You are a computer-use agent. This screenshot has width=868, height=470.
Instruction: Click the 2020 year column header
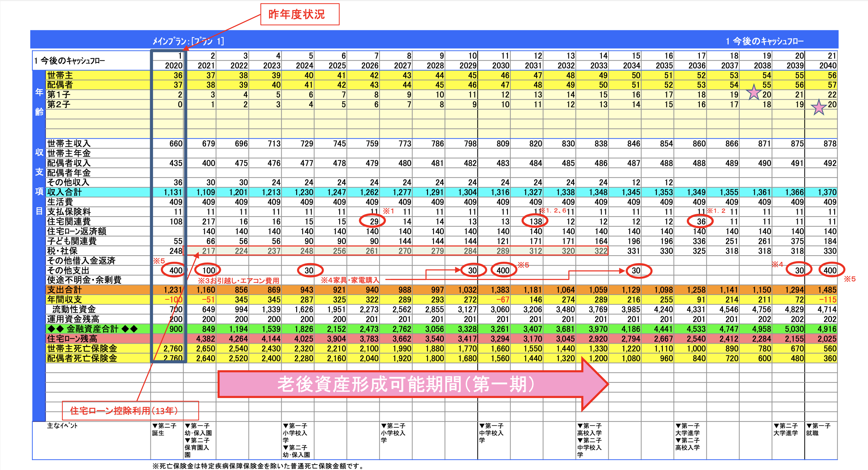(x=173, y=65)
